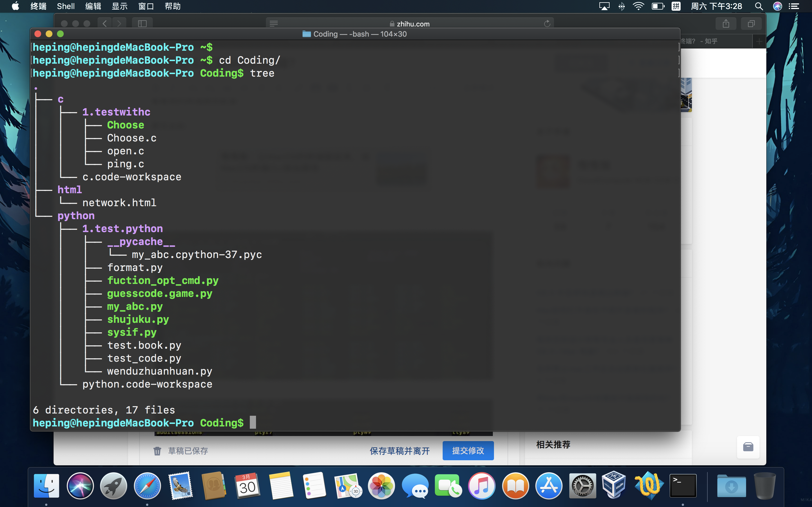Click 保存草稿并离开 link
812x507 pixels.
399,451
